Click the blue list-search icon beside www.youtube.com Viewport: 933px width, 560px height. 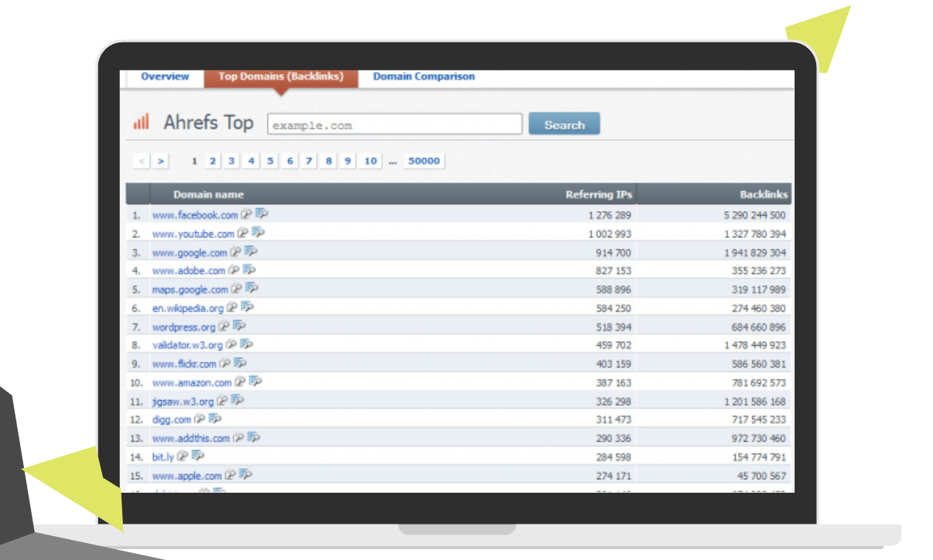258,233
